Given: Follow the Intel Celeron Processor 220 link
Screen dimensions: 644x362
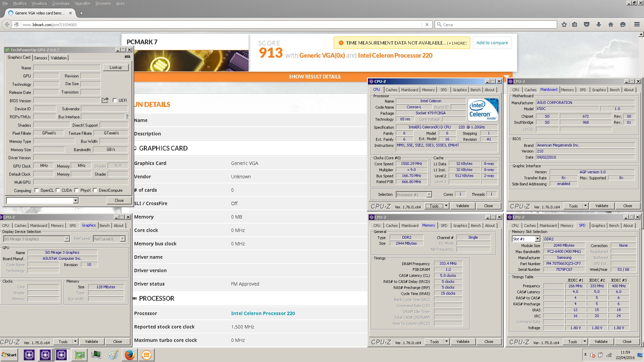Looking at the screenshot, I should pyautogui.click(x=263, y=313).
